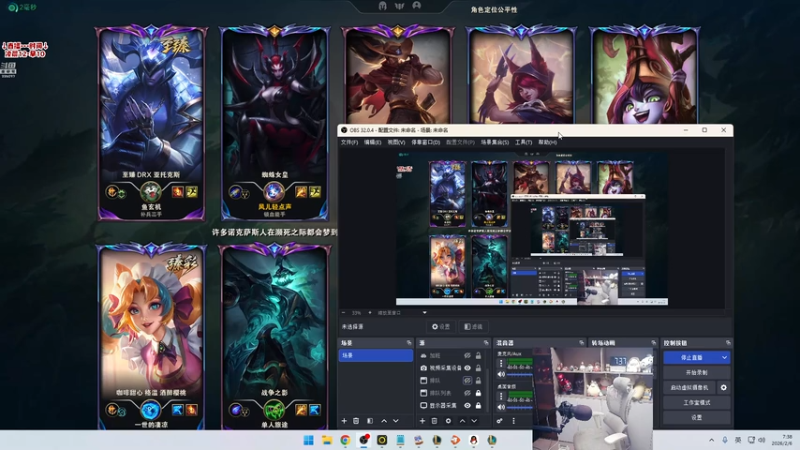This screenshot has width=800, height=450.
Task: Move scene down with the down arrow in the Scenes (场景) panel
Action: (395, 421)
